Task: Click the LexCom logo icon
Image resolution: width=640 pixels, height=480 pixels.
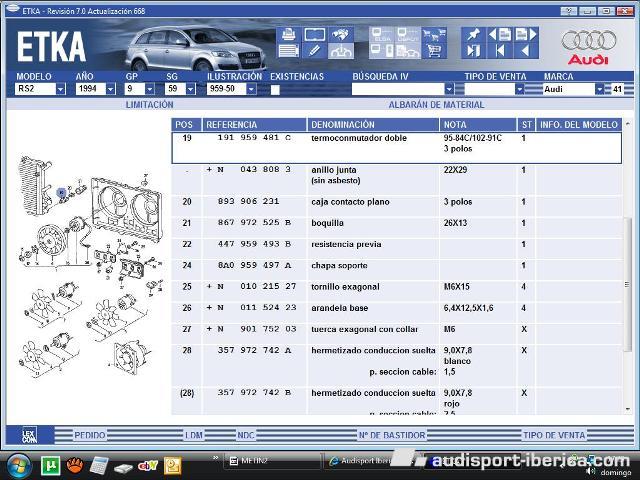Action: click(29, 435)
